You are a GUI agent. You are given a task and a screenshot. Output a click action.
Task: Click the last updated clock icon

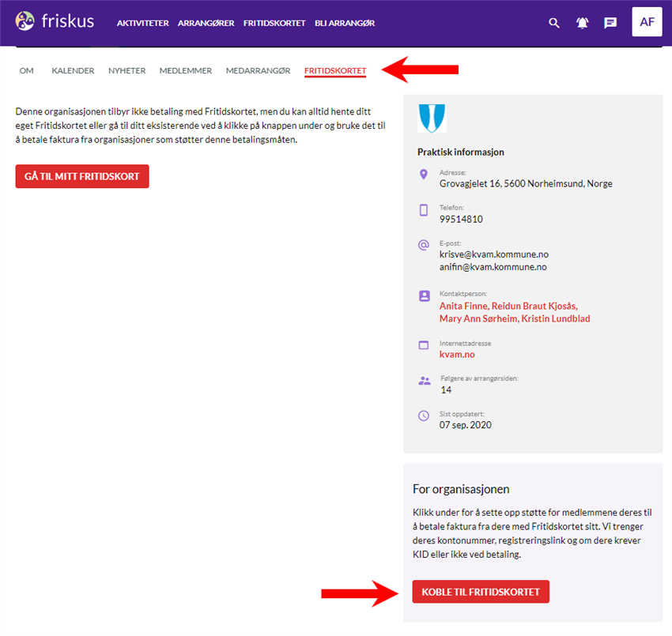pyautogui.click(x=424, y=416)
